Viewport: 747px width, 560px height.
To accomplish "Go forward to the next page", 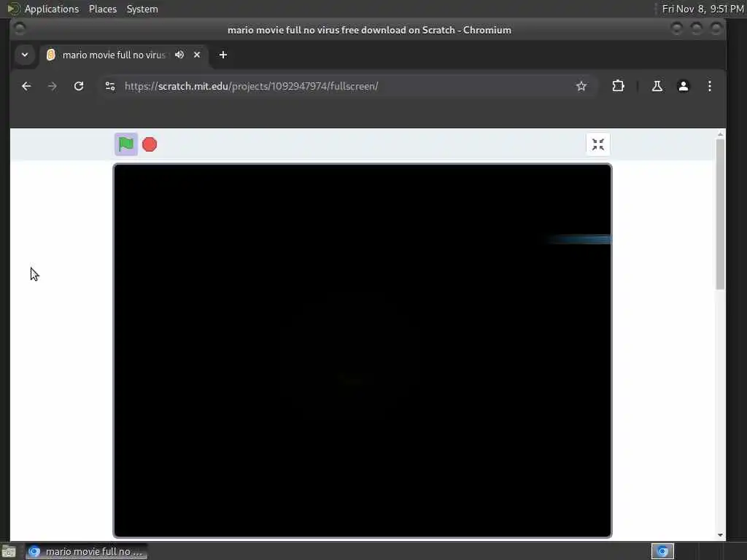I will click(x=53, y=86).
